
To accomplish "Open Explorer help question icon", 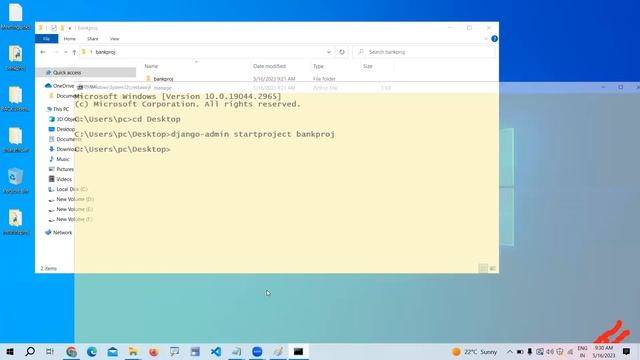I will [x=494, y=39].
